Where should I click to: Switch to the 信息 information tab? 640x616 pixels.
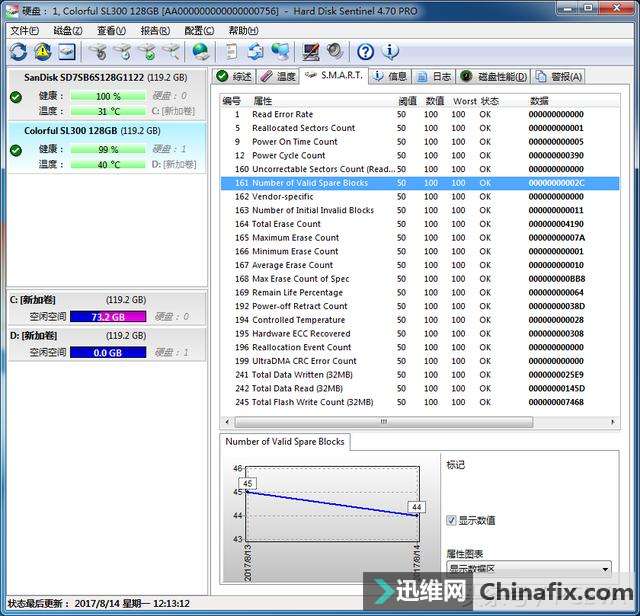[x=390, y=76]
